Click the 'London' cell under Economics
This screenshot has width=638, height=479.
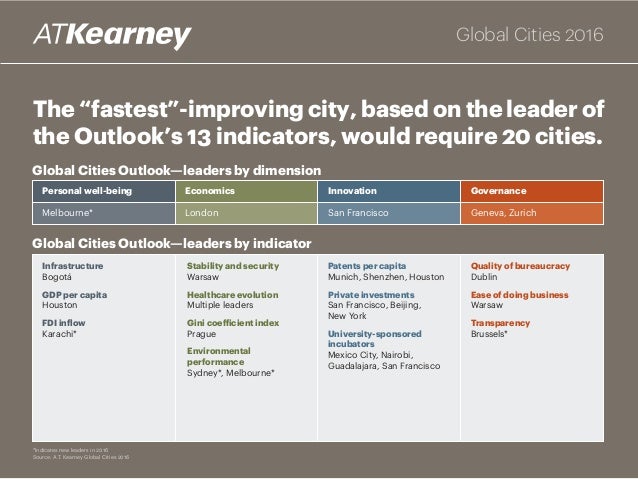coord(246,213)
